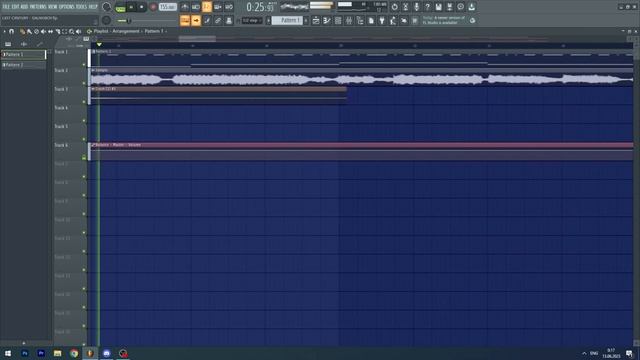The height and width of the screenshot is (360, 640).
Task: Select Pattern 2 in picker panel
Action: click(24, 65)
